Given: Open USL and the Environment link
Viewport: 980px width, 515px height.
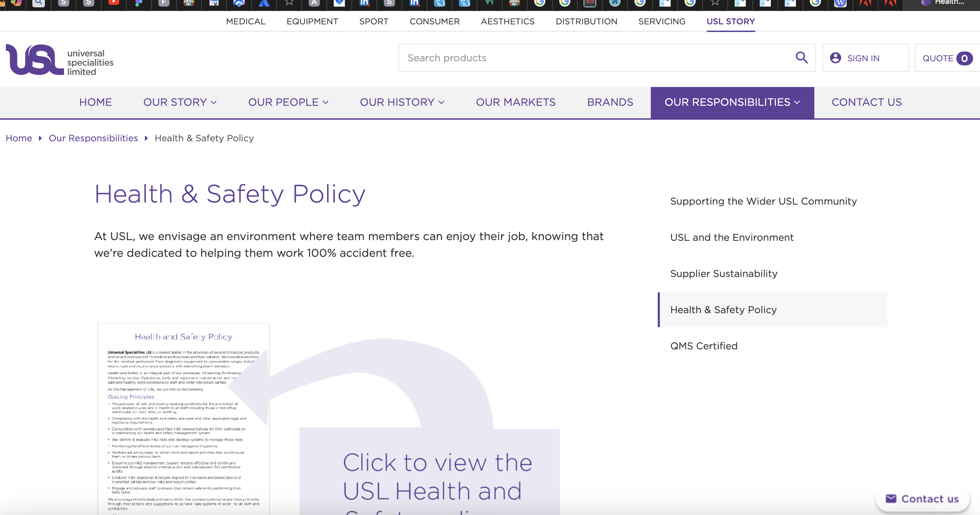Looking at the screenshot, I should tap(732, 237).
